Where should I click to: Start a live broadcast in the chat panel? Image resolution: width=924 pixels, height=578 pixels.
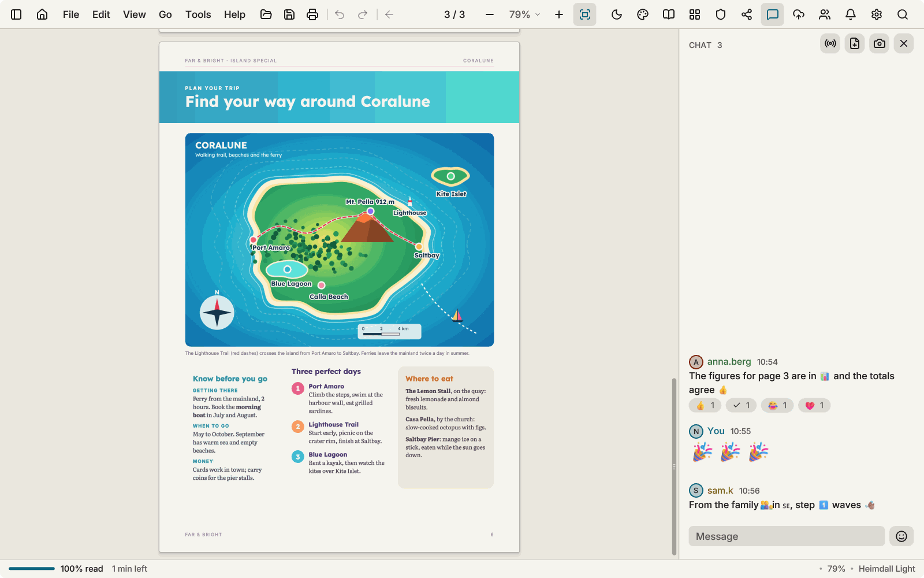pos(830,43)
